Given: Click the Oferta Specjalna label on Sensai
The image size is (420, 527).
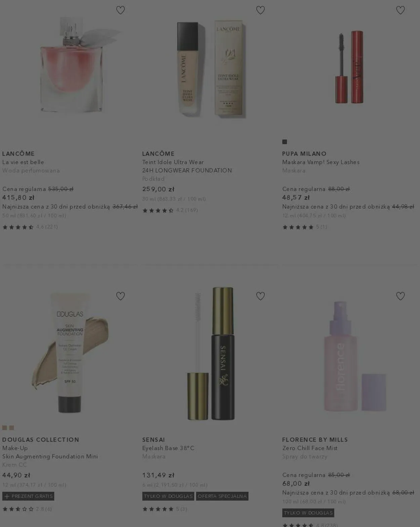Looking at the screenshot, I should [x=222, y=496].
